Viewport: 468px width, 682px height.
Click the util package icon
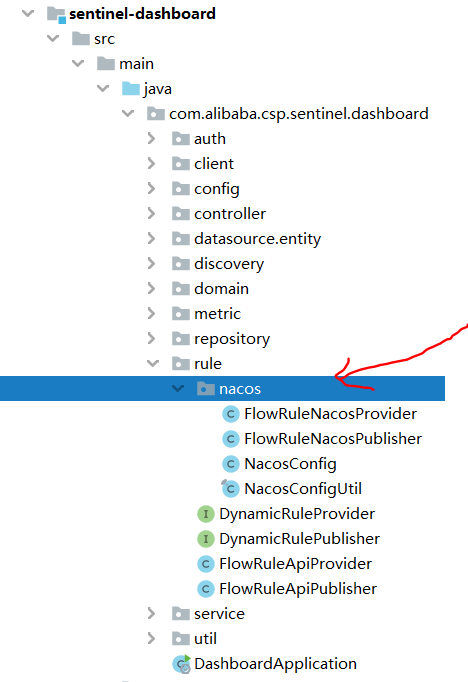(x=181, y=639)
